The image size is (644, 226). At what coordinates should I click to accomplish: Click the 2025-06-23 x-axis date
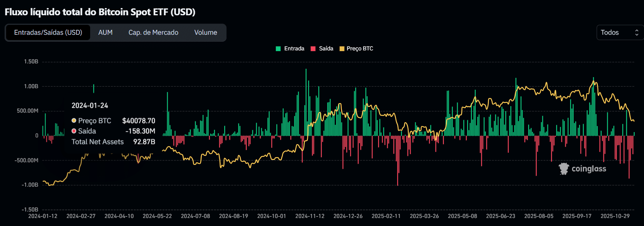(x=501, y=216)
